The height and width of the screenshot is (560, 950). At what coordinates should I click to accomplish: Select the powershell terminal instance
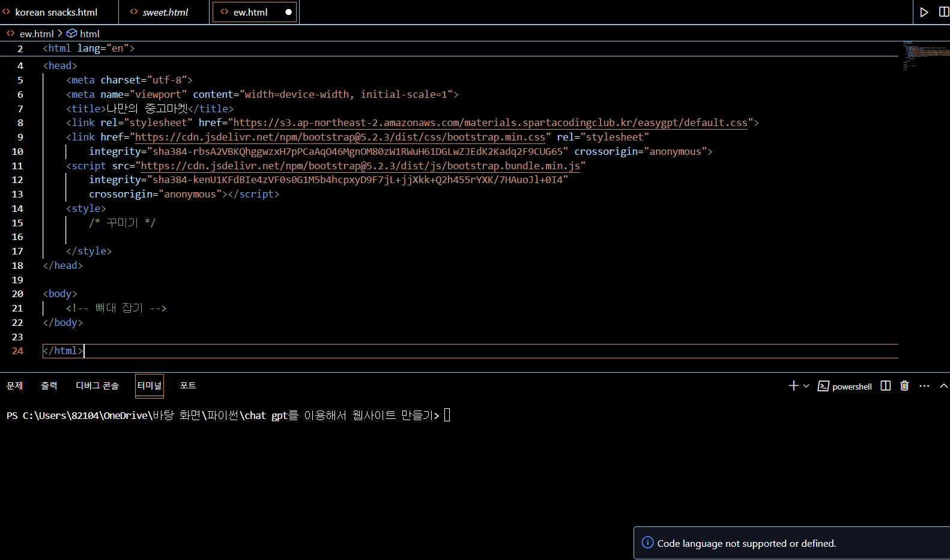tap(845, 387)
